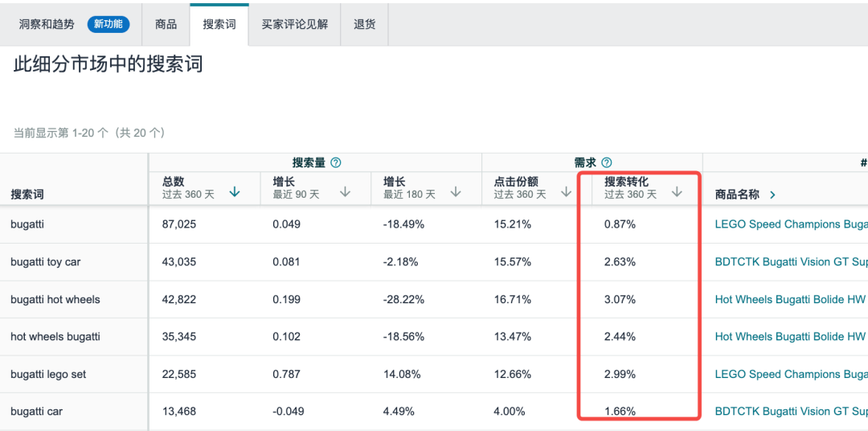Image resolution: width=868 pixels, height=431 pixels.
Task: Sort by 增长 最近 180 天 arrow
Action: coord(456,192)
